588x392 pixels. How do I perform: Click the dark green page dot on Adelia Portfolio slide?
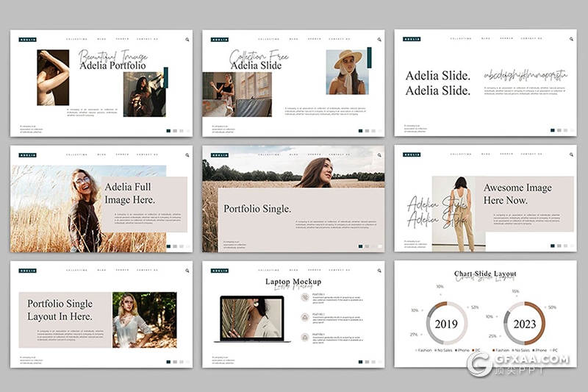pyautogui.click(x=168, y=131)
